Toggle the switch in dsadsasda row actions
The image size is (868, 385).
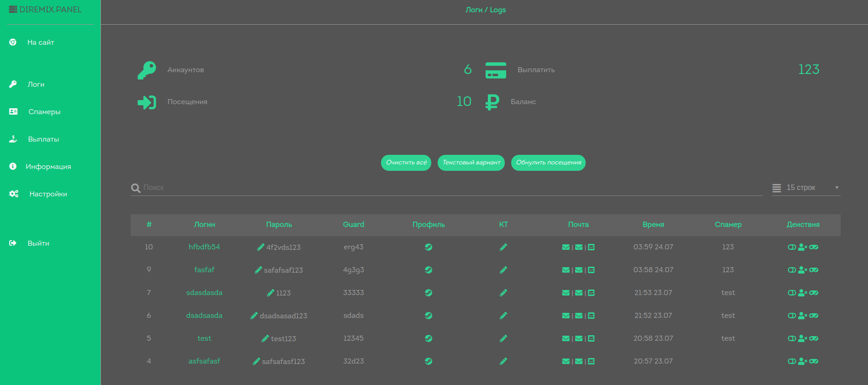(x=792, y=316)
